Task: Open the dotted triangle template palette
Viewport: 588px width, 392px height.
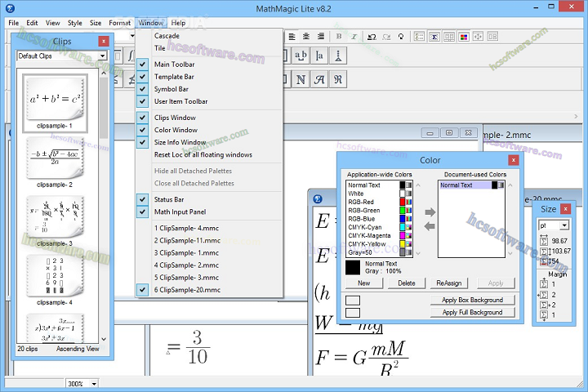Action: (338, 56)
